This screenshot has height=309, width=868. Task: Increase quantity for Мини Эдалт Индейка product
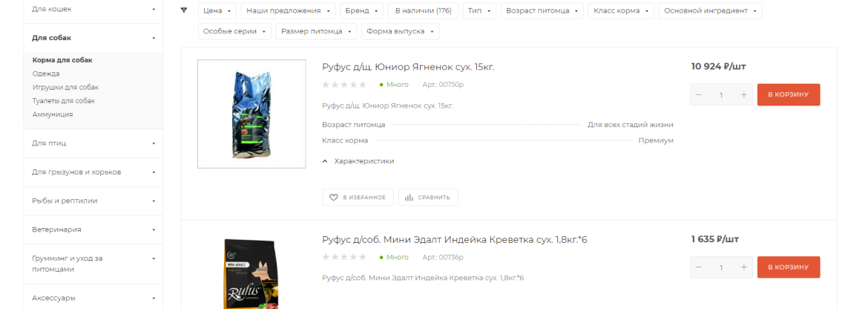point(744,267)
